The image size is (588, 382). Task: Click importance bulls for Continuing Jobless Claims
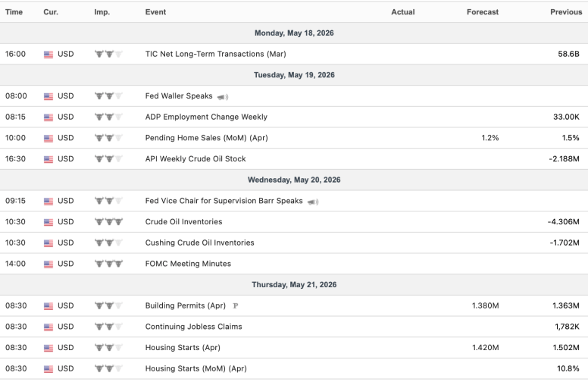coord(108,327)
